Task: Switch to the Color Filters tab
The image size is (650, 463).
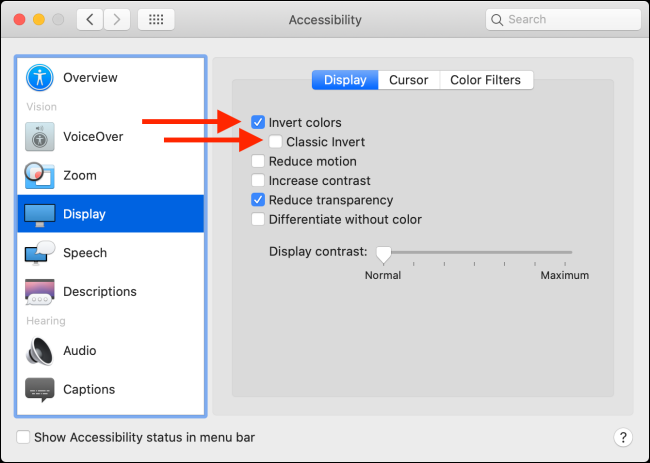Action: 486,80
